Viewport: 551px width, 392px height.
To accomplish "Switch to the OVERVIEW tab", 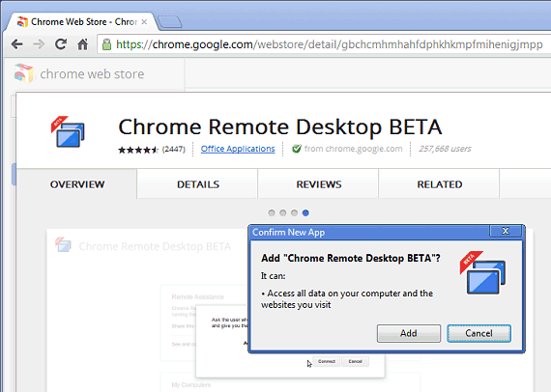I will click(77, 184).
